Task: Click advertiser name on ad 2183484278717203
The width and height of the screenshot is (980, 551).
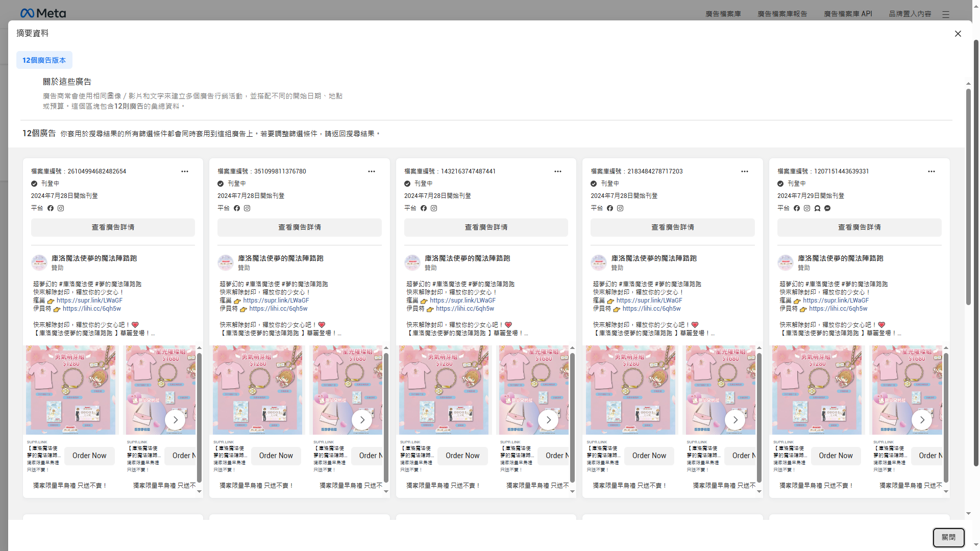Action: tap(654, 258)
